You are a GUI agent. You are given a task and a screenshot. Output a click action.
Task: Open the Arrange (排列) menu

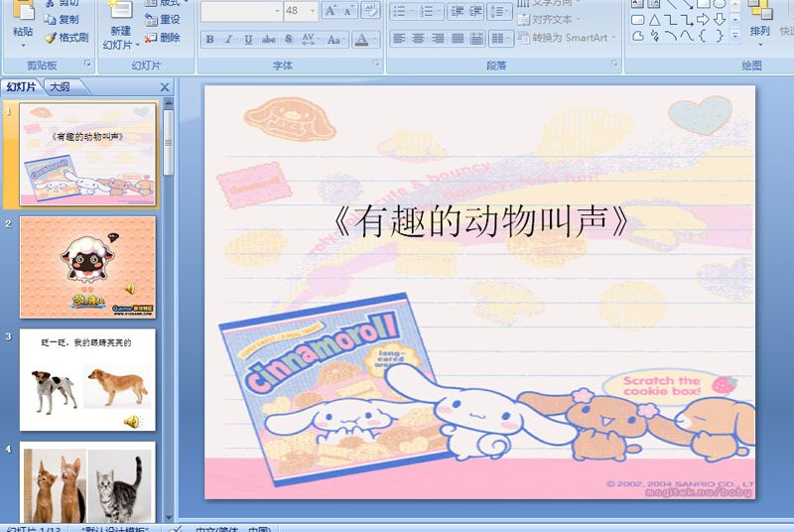[759, 24]
